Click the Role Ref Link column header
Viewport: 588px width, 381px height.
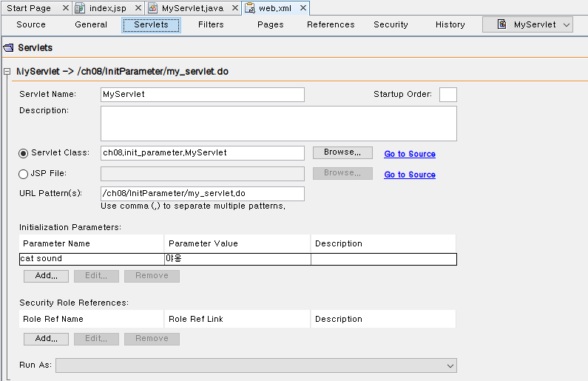[237, 319]
